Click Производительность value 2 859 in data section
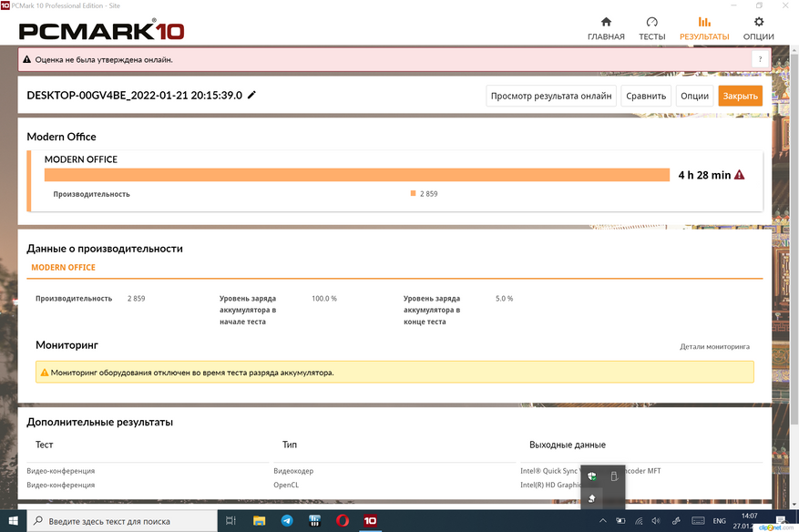 [x=136, y=299]
